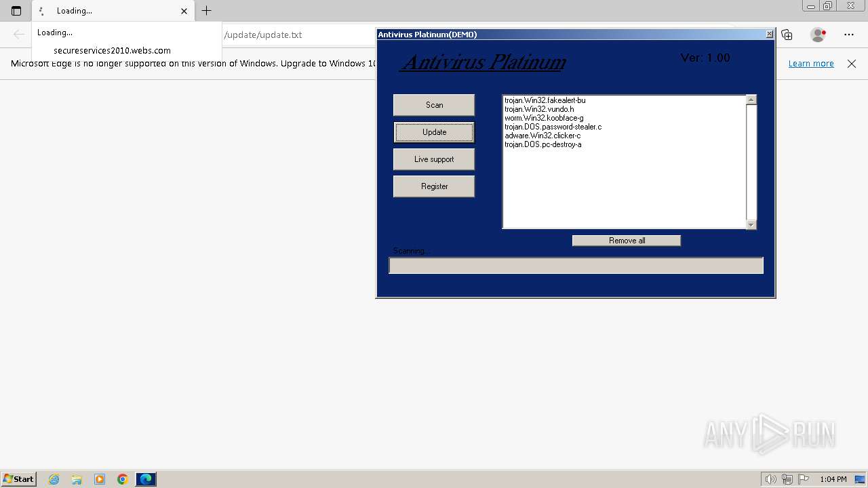Open the Edge tab actions menu icon

(x=16, y=11)
